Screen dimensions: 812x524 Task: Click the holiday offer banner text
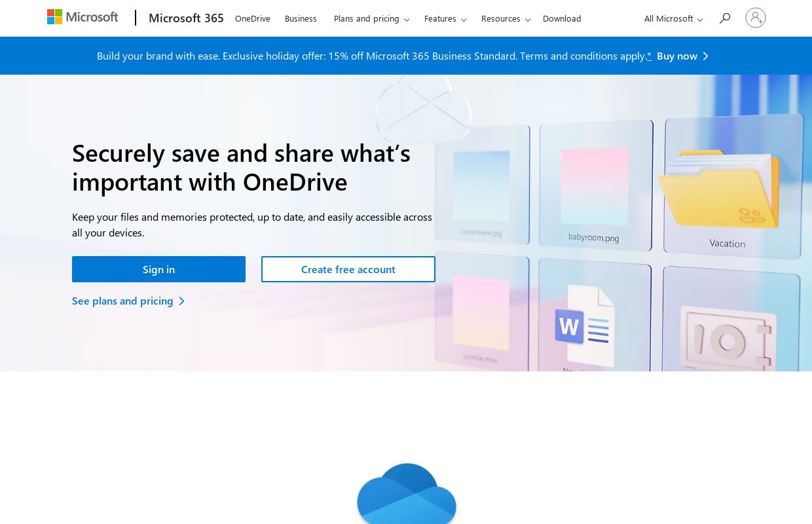(371, 56)
